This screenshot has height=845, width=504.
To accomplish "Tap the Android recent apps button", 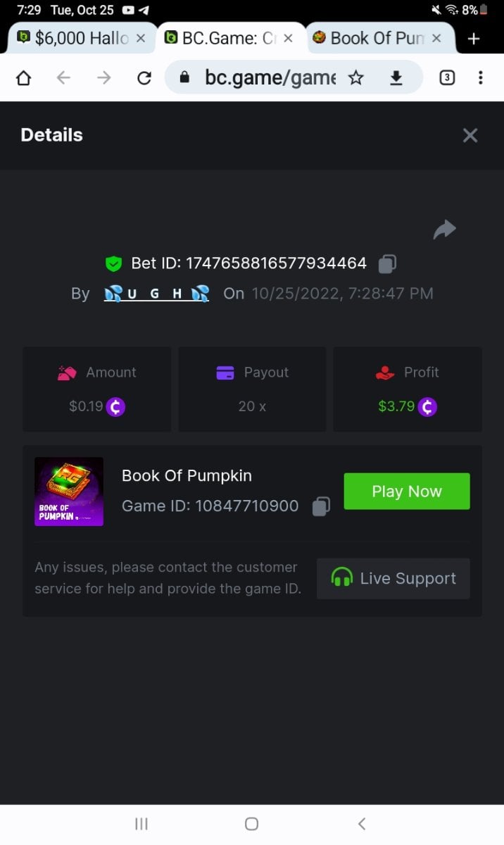I will click(141, 824).
